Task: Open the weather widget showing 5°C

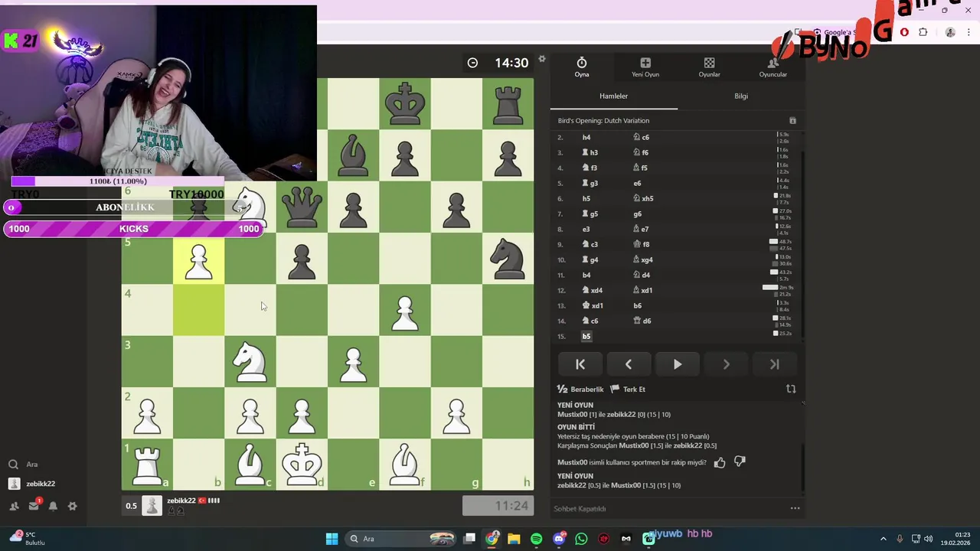Action: 27,539
